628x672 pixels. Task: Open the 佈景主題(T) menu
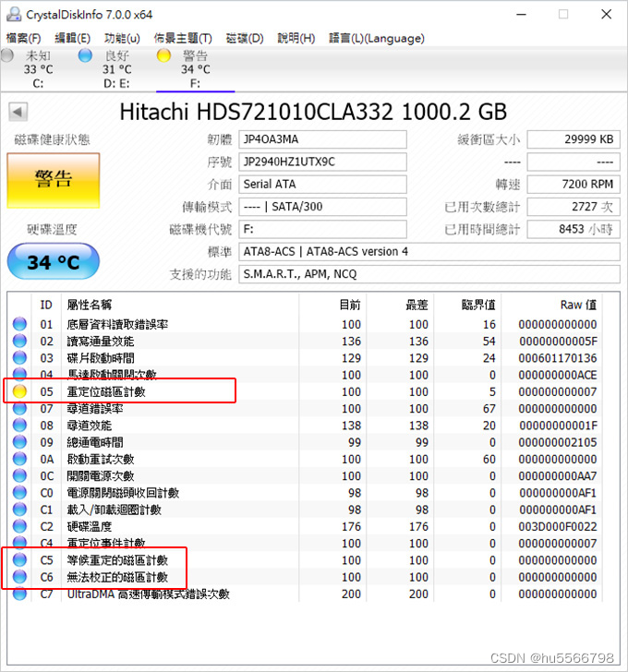(x=183, y=38)
